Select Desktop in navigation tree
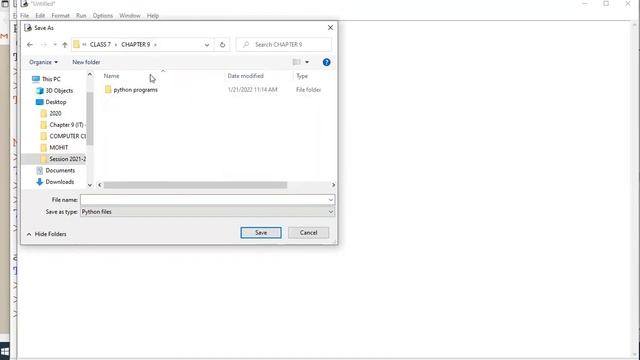Viewport: 640px width, 360px height. point(56,102)
